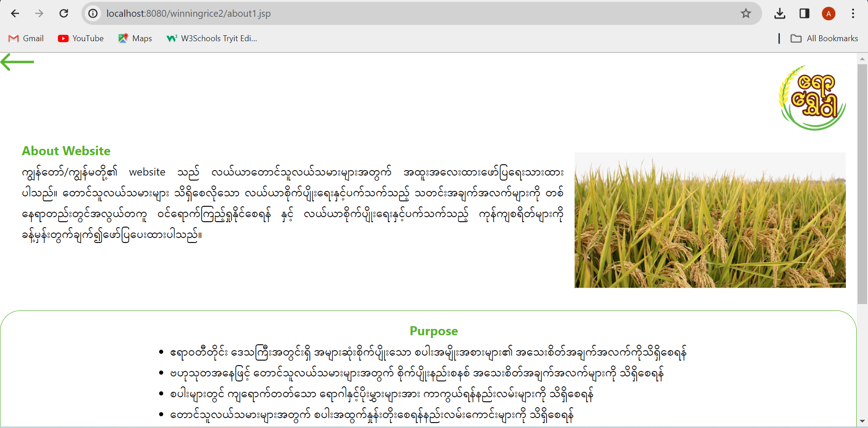View site information icon in address bar
Image resolution: width=868 pixels, height=428 pixels.
pyautogui.click(x=93, y=14)
